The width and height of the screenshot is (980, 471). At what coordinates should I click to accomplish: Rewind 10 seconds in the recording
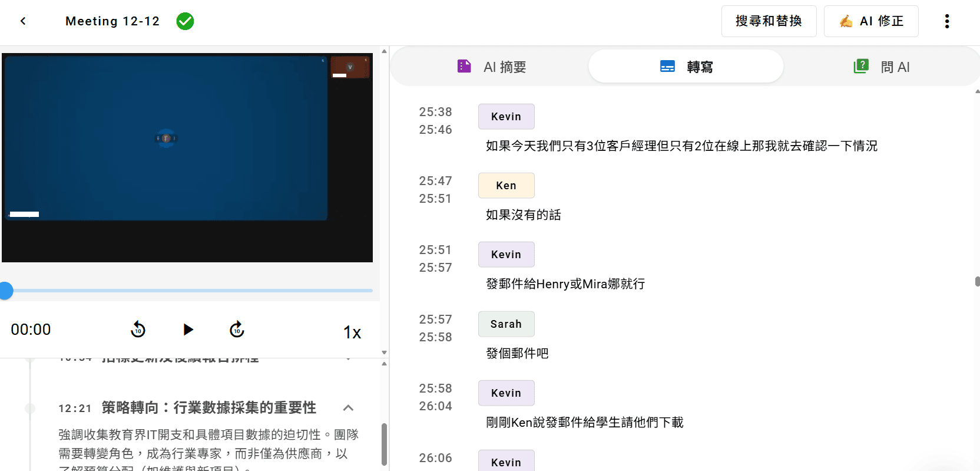tap(138, 330)
